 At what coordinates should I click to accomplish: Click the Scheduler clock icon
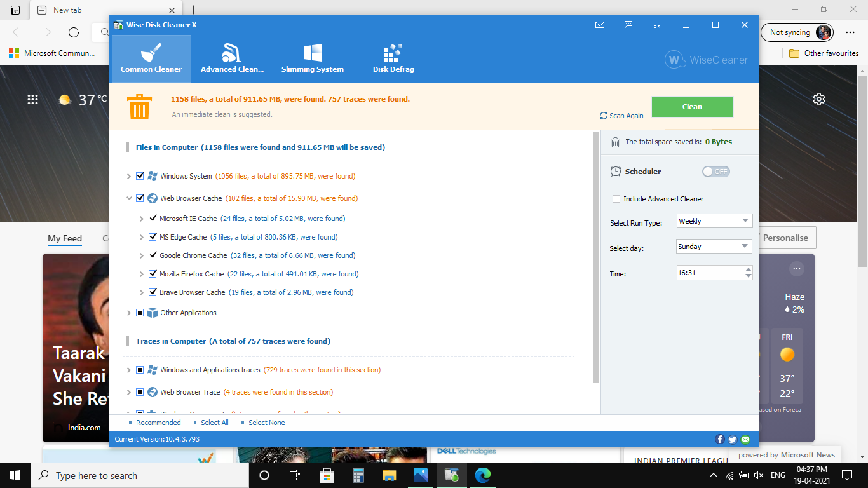click(x=616, y=172)
